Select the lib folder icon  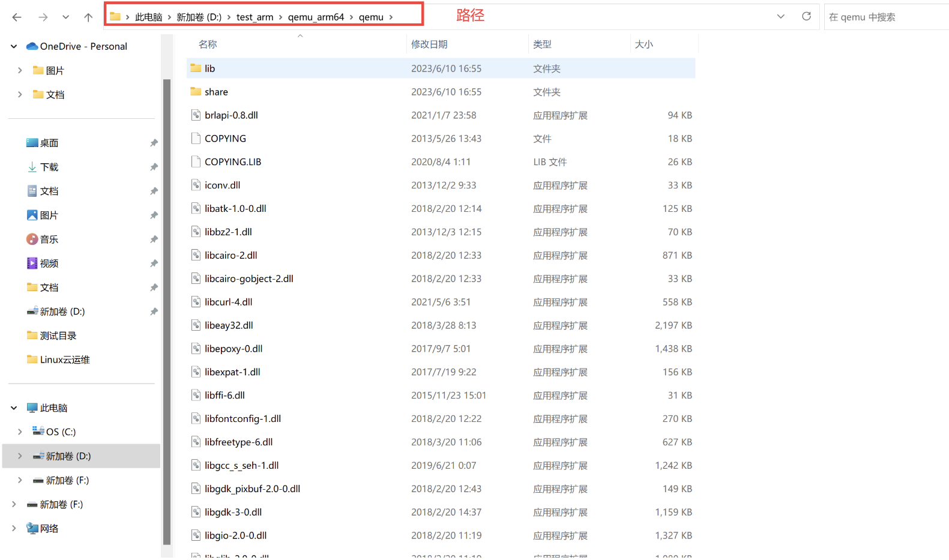[x=196, y=68]
